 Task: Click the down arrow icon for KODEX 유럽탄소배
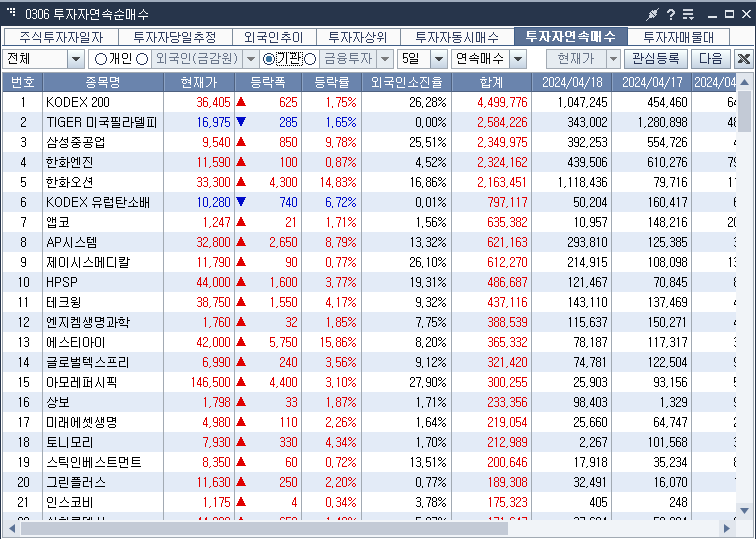[241, 202]
